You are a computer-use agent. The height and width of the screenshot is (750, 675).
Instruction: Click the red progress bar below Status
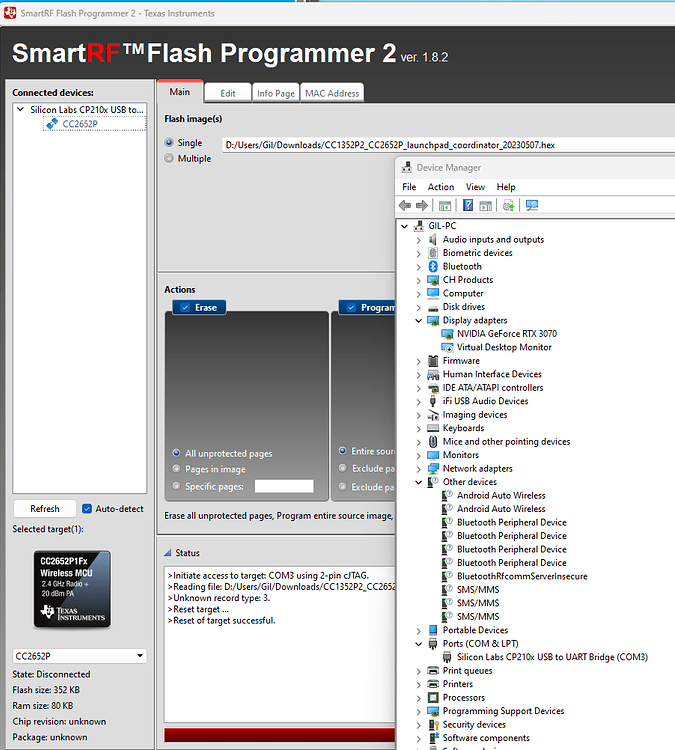pos(279,735)
